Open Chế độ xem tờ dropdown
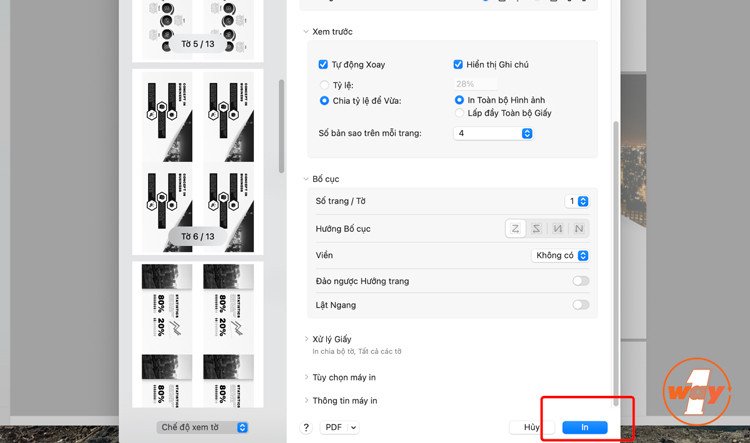This screenshot has height=443, width=750. click(x=202, y=427)
